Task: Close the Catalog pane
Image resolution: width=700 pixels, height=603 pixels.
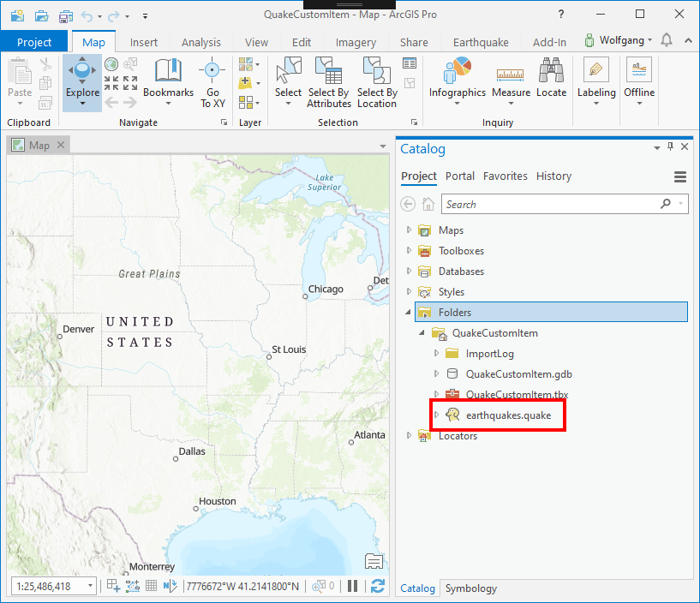Action: pos(685,146)
